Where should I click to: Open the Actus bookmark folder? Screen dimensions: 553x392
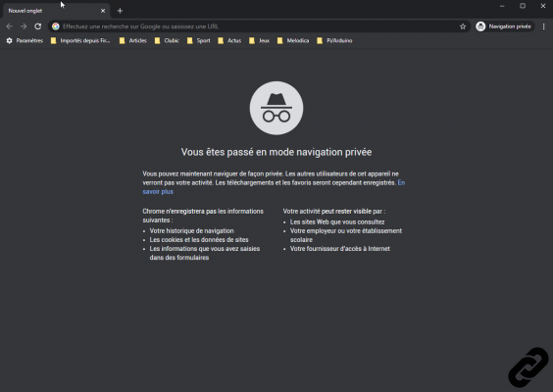[x=229, y=40]
